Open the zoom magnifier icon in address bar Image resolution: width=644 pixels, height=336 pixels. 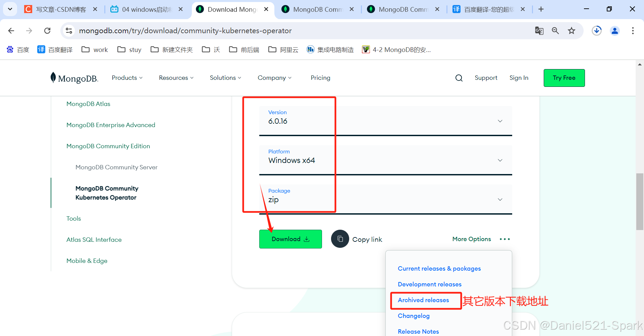(555, 31)
